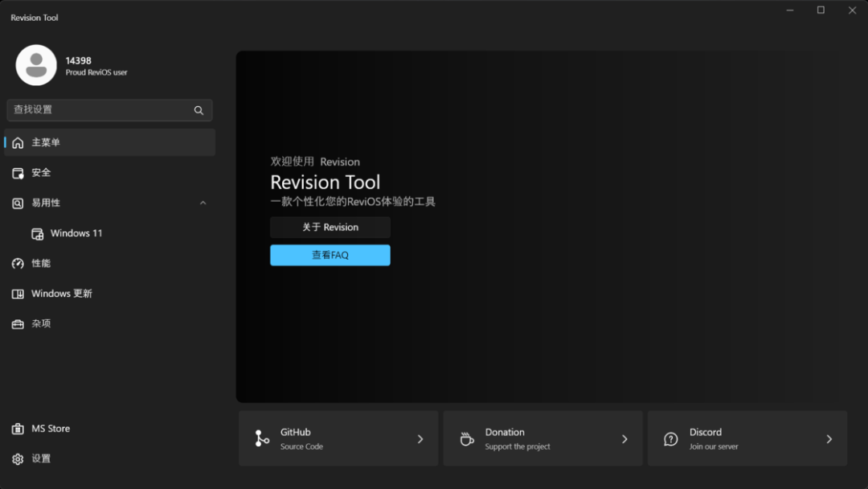This screenshot has width=868, height=489.
Task: Click the user avatar picture
Action: 36,65
